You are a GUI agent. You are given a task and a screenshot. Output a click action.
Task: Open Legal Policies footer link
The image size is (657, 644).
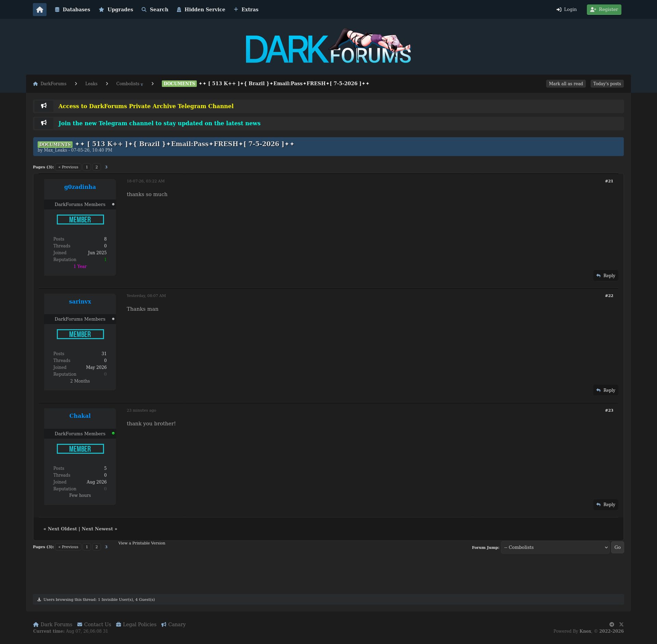(136, 624)
